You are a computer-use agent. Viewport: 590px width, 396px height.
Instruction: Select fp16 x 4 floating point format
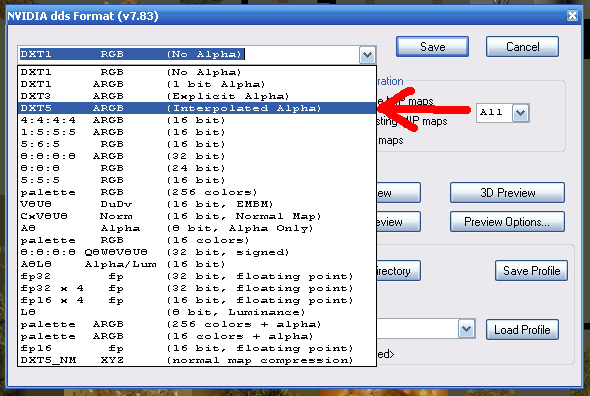[197, 300]
